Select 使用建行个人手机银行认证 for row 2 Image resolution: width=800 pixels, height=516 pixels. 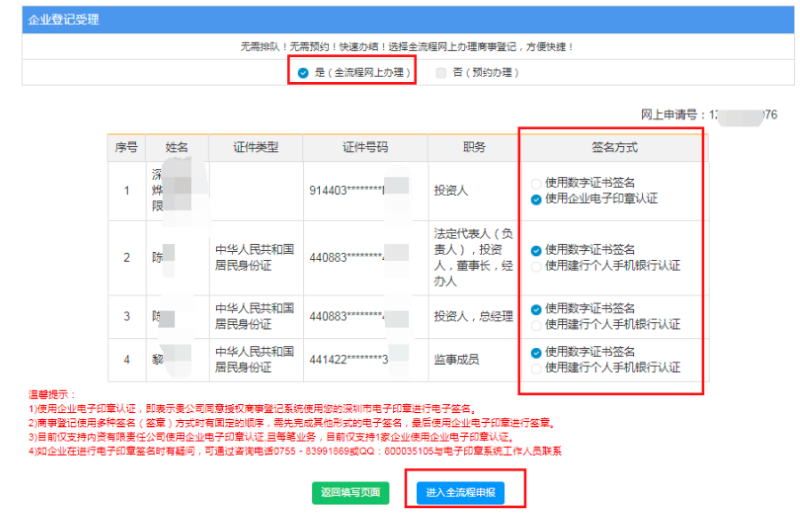coord(537,265)
